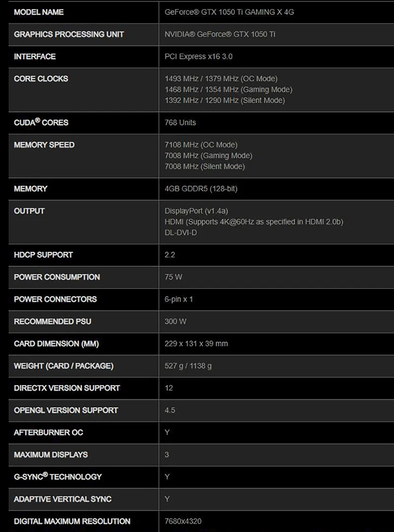The height and width of the screenshot is (532, 394).
Task: Click the GRAPHICS PROCESSING UNIT label
Action: (69, 34)
